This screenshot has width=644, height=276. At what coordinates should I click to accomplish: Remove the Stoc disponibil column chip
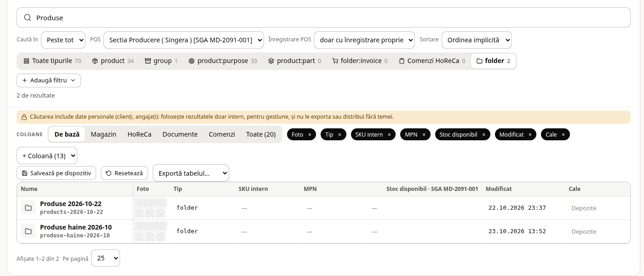(x=483, y=134)
